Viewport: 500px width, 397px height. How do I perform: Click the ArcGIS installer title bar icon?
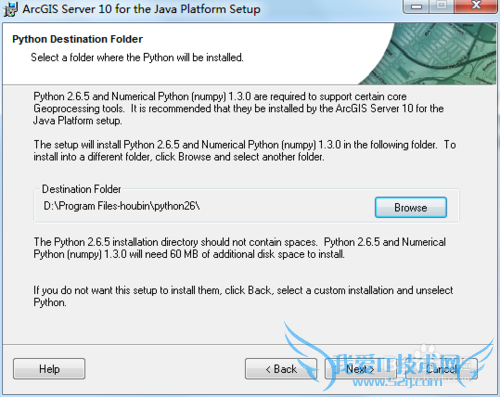(11, 9)
